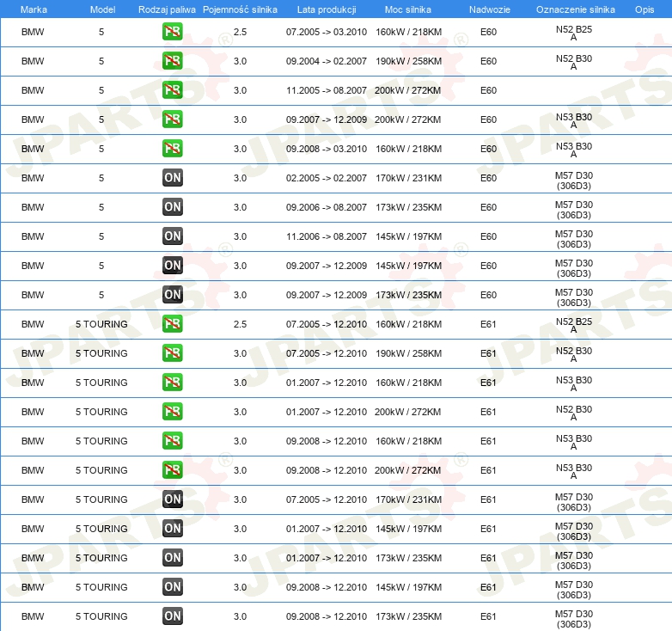
Task: Click the PB petrol icon in the 09.2004 -> 02.2007 row
Action: 172,61
